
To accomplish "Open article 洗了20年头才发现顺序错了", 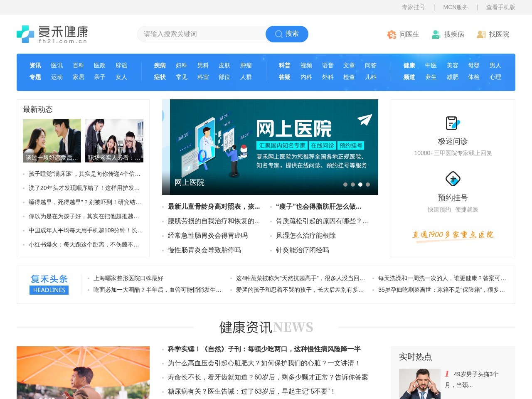I will point(84,188).
